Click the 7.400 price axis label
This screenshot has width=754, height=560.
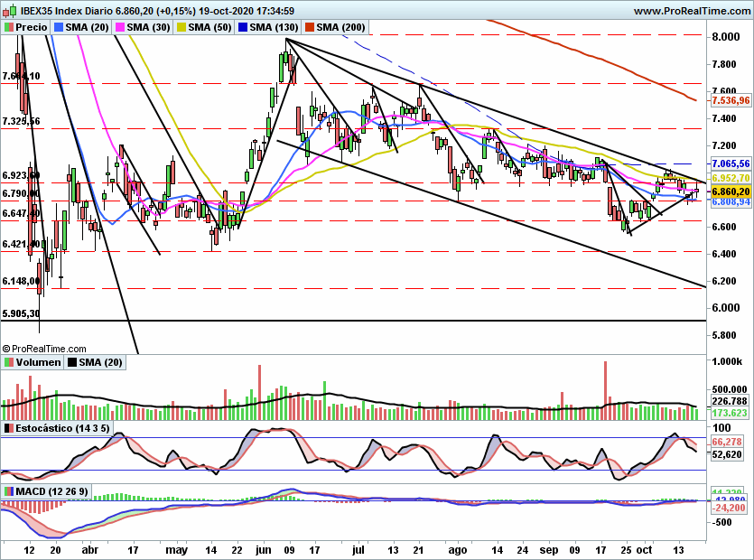(x=722, y=119)
